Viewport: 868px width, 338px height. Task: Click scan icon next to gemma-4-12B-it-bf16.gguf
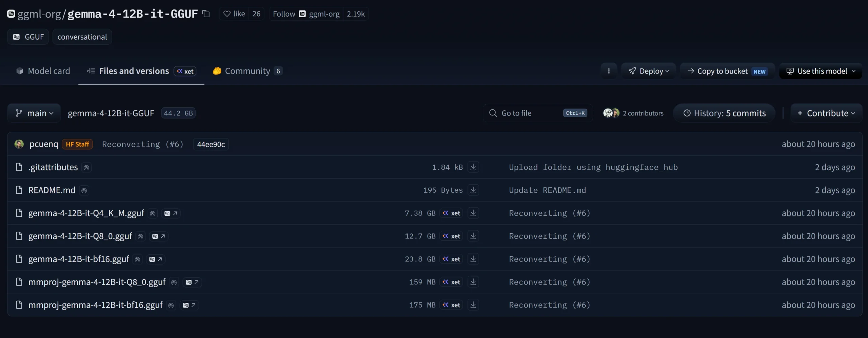[137, 260]
